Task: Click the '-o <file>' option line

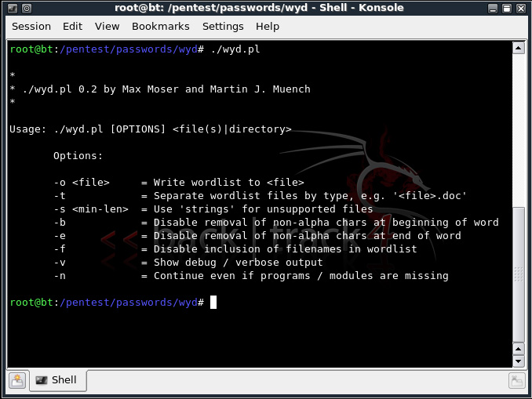Action: pos(179,183)
